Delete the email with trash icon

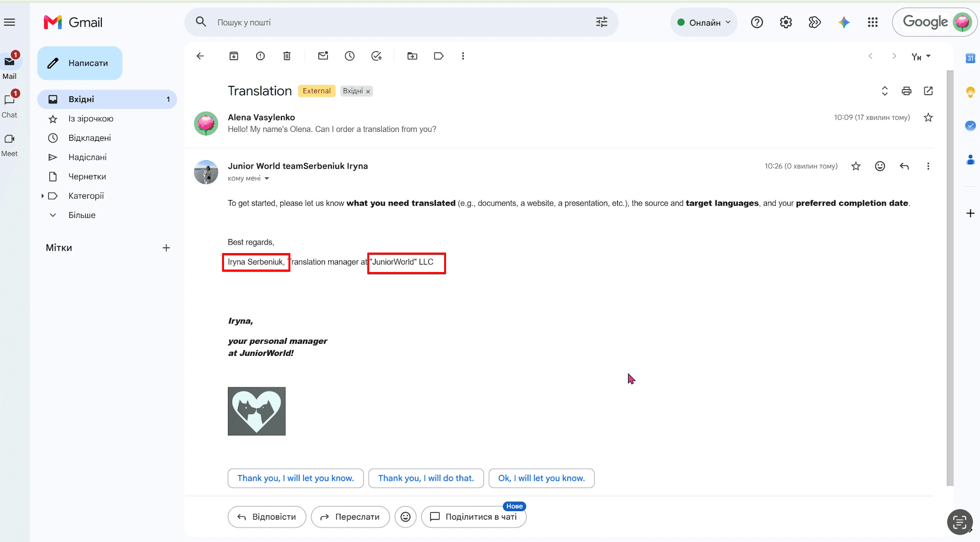pyautogui.click(x=287, y=56)
